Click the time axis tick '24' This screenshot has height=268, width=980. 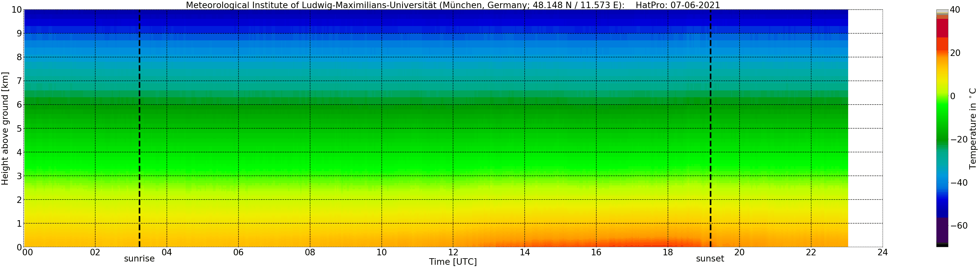pyautogui.click(x=882, y=252)
